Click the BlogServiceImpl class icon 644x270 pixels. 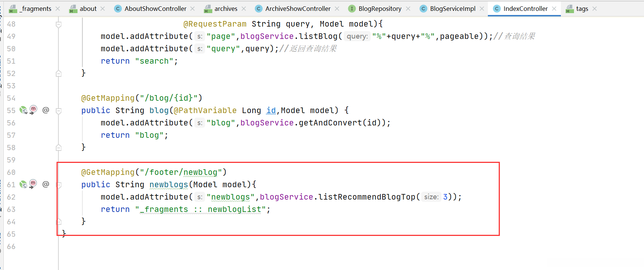(423, 9)
